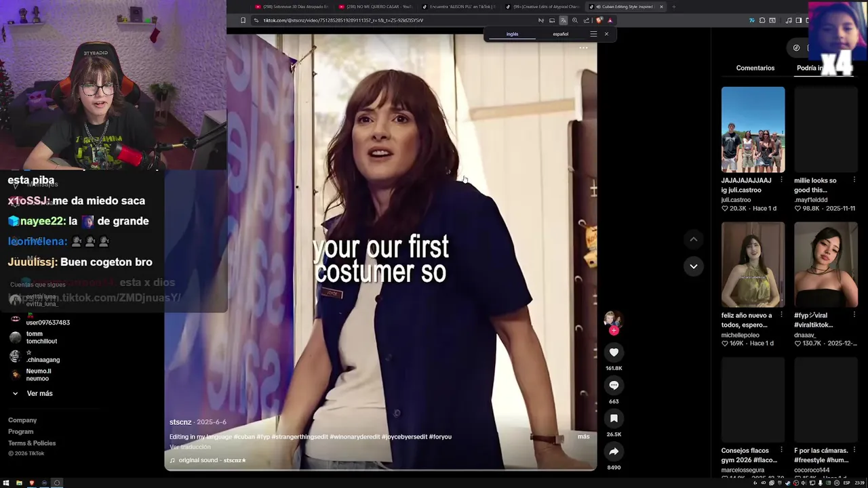Click the #winonaryderedit hashtag
868x488 pixels.
[x=355, y=437]
